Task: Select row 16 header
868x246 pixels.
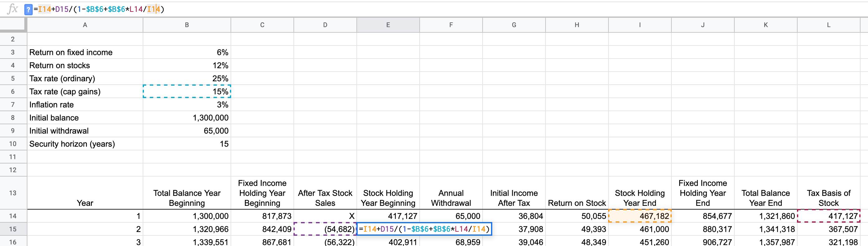Action: coord(13,242)
